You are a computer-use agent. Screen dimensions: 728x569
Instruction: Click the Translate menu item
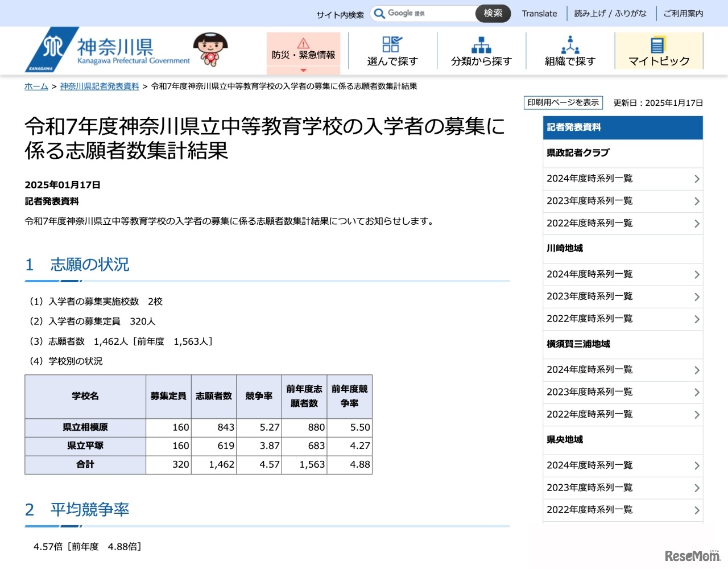(539, 14)
